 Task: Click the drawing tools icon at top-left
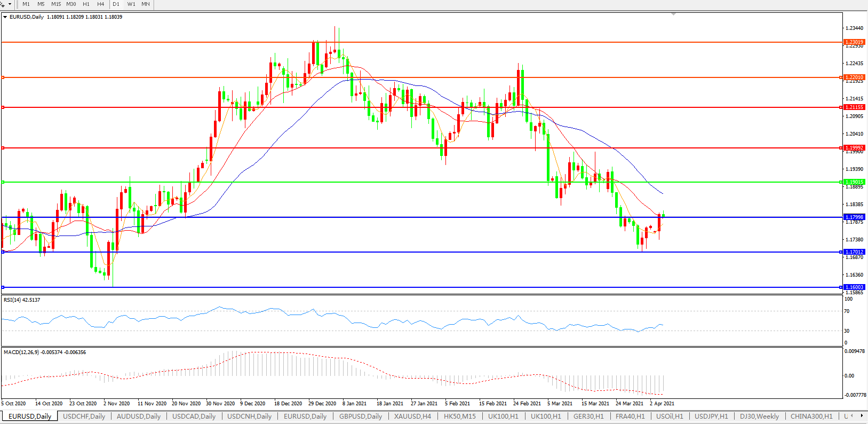pos(3,4)
